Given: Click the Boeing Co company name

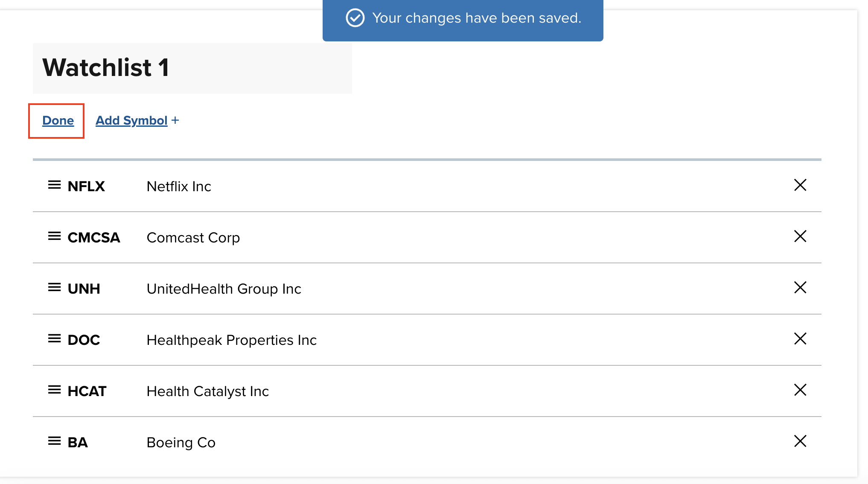Looking at the screenshot, I should pos(181,443).
